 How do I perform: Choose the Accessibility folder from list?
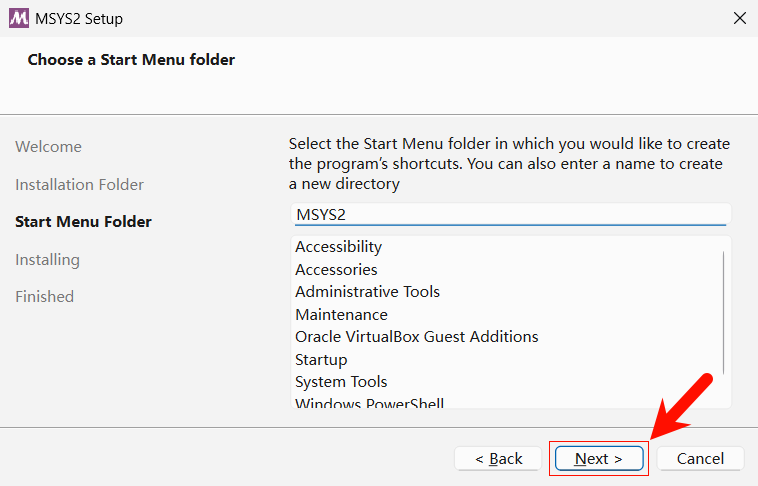pos(339,247)
